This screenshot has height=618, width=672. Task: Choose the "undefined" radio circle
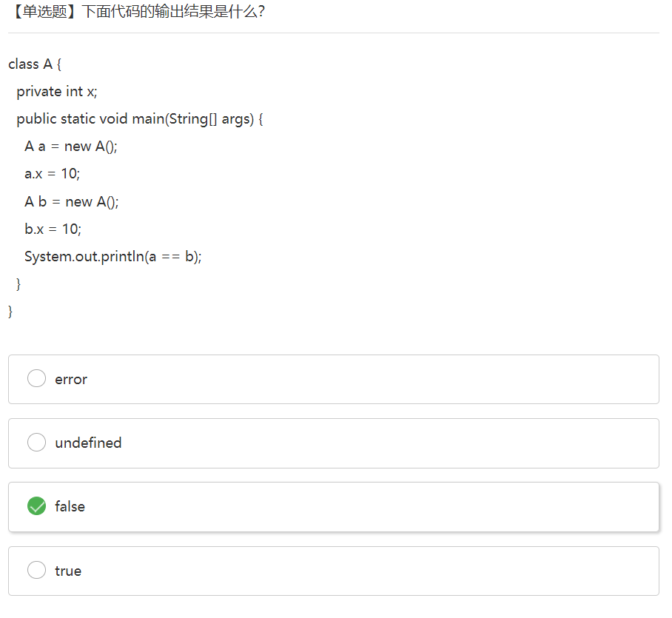tap(36, 443)
